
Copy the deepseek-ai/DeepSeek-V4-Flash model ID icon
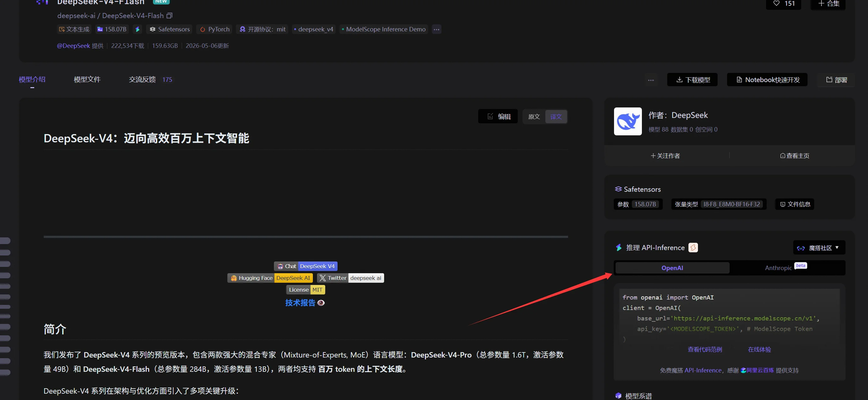(x=169, y=16)
